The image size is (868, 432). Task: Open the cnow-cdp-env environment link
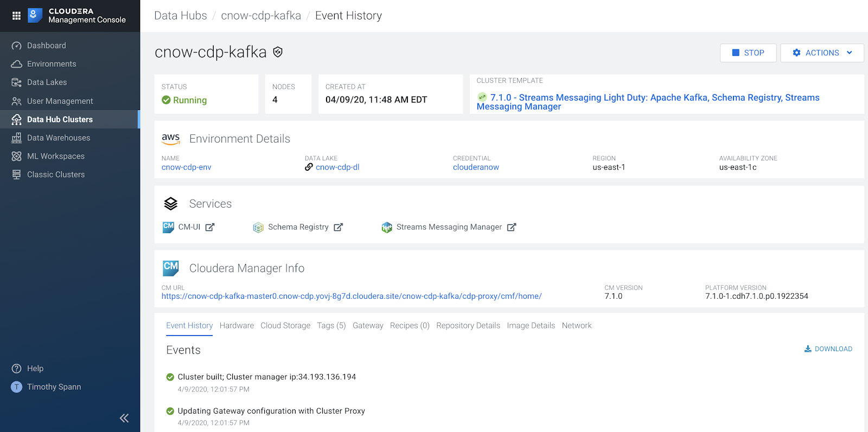click(x=186, y=167)
